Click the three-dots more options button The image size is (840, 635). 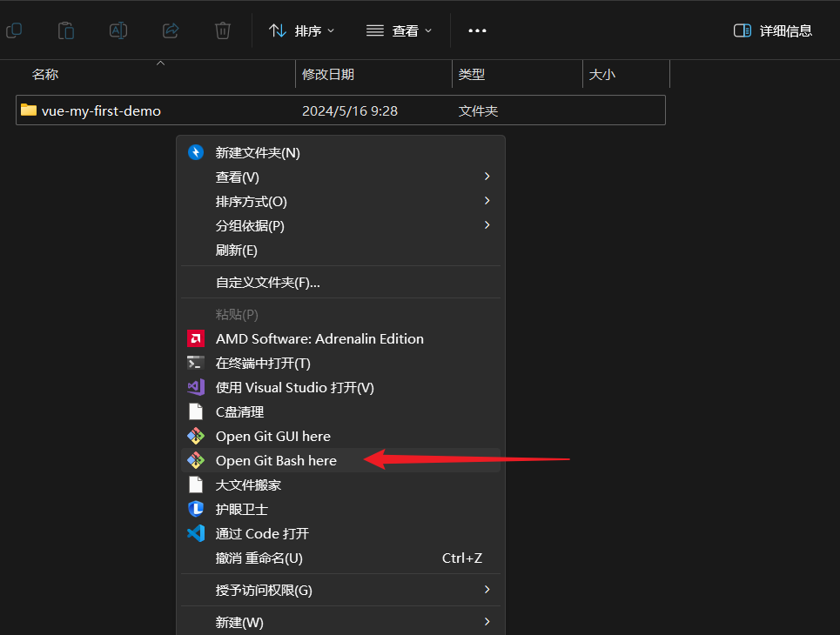[477, 30]
